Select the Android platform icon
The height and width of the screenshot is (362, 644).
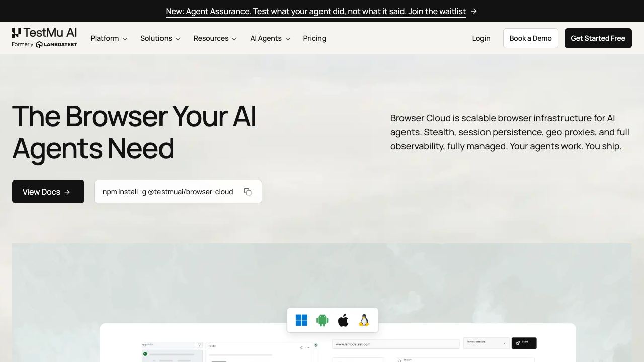(x=323, y=320)
